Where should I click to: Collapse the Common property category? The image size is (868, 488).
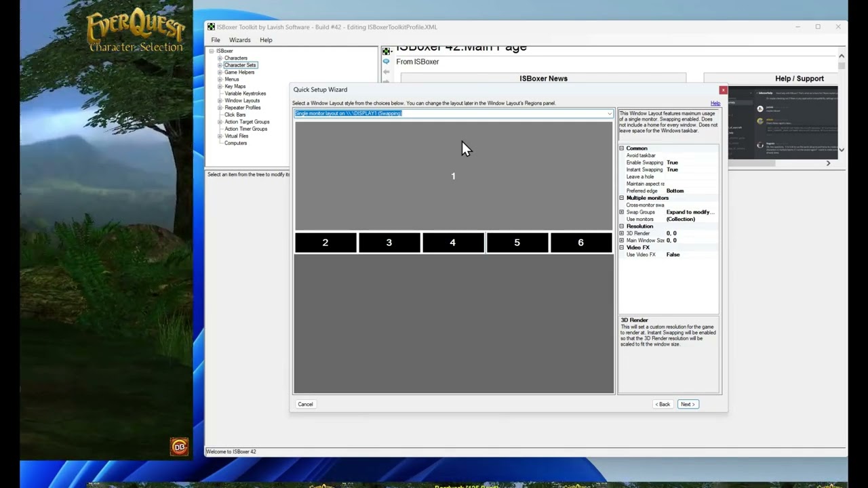pos(621,148)
